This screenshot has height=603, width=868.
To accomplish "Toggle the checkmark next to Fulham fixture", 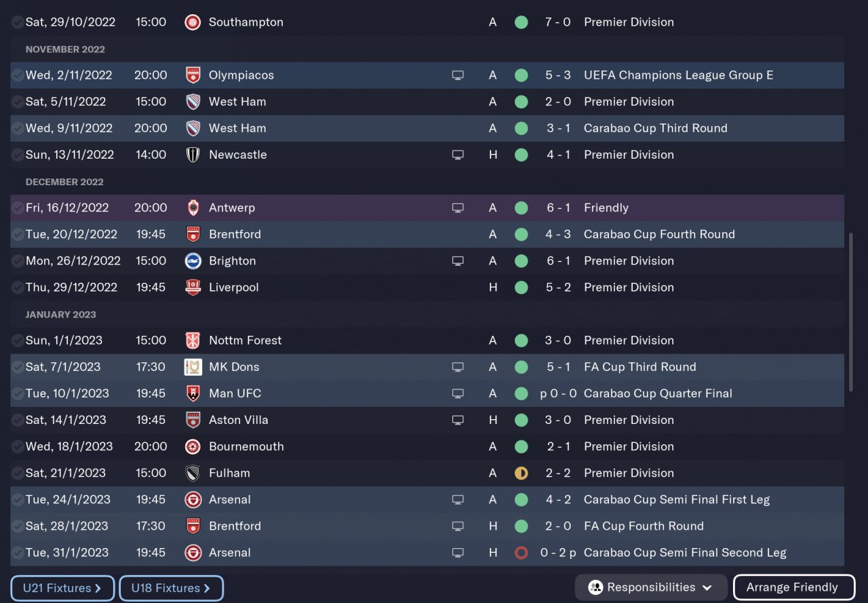I will [x=17, y=473].
